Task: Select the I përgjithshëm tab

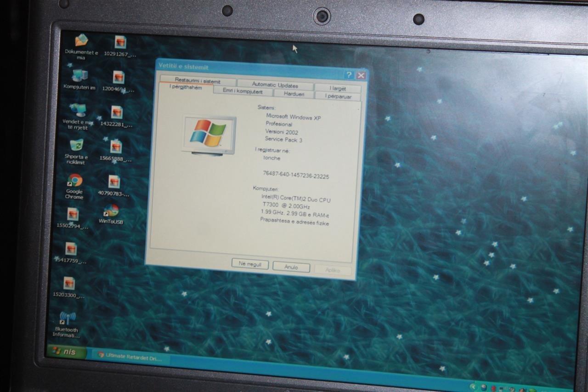Action: 186,88
